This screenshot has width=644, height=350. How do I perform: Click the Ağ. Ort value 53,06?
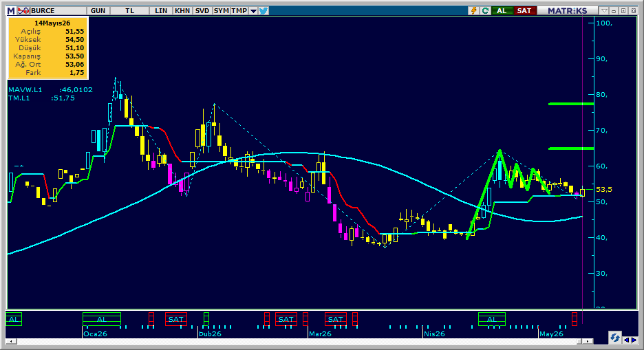75,64
